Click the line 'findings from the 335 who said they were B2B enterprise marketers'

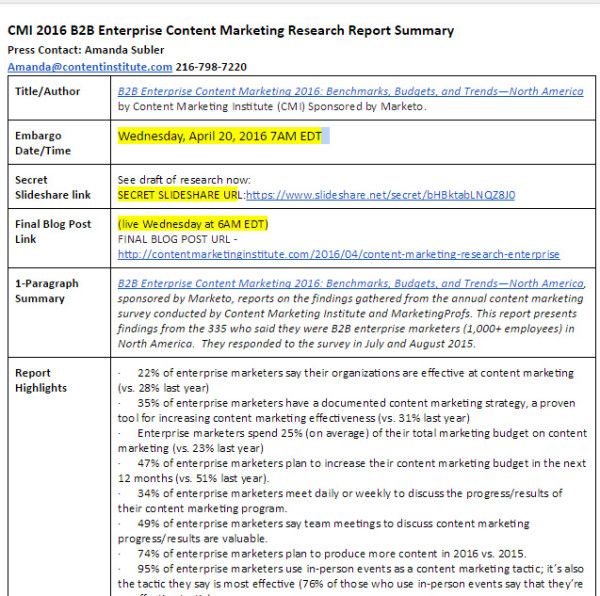point(289,329)
